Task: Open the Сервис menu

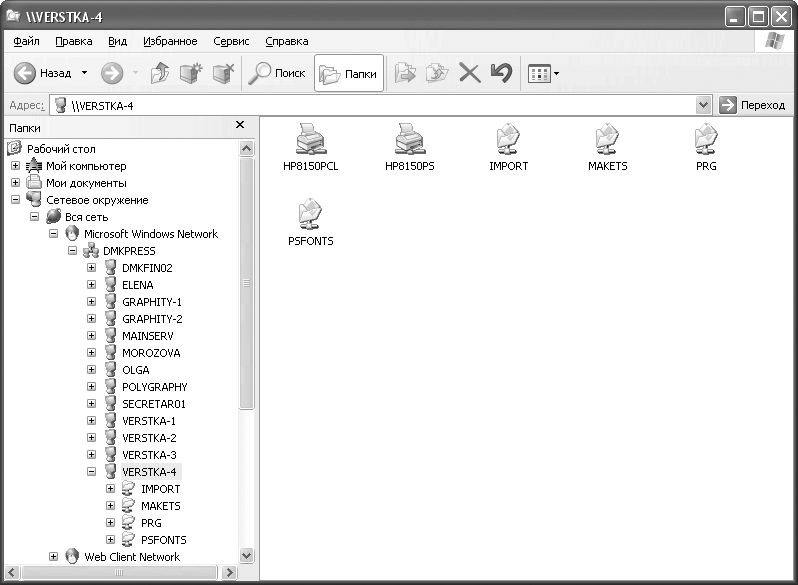Action: [x=231, y=41]
